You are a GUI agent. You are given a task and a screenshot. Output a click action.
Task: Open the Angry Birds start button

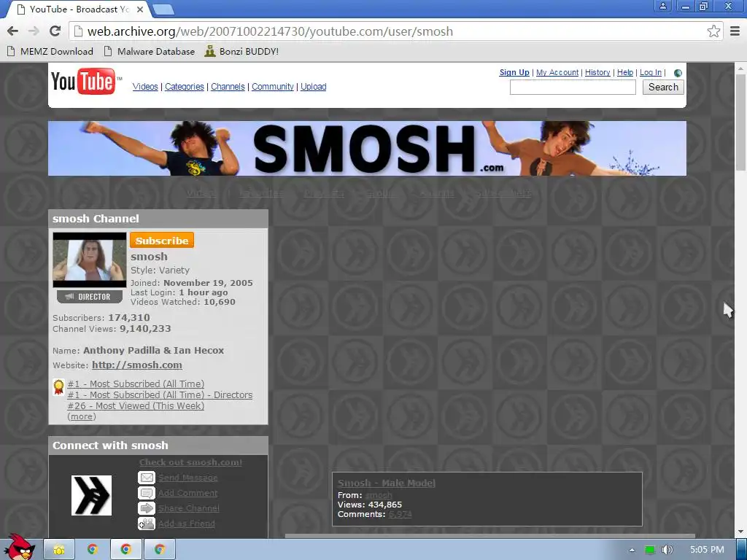19,547
